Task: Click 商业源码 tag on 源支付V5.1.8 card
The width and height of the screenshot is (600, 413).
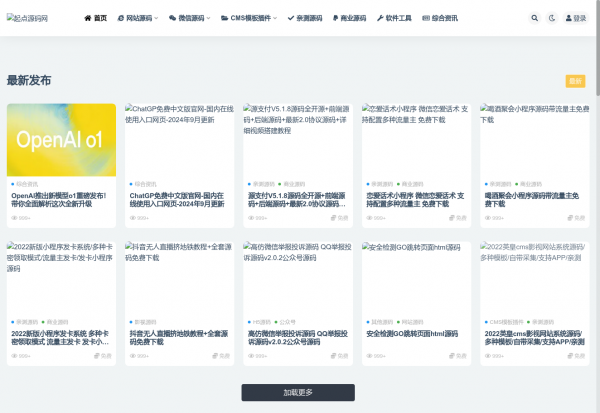Action: [292, 184]
